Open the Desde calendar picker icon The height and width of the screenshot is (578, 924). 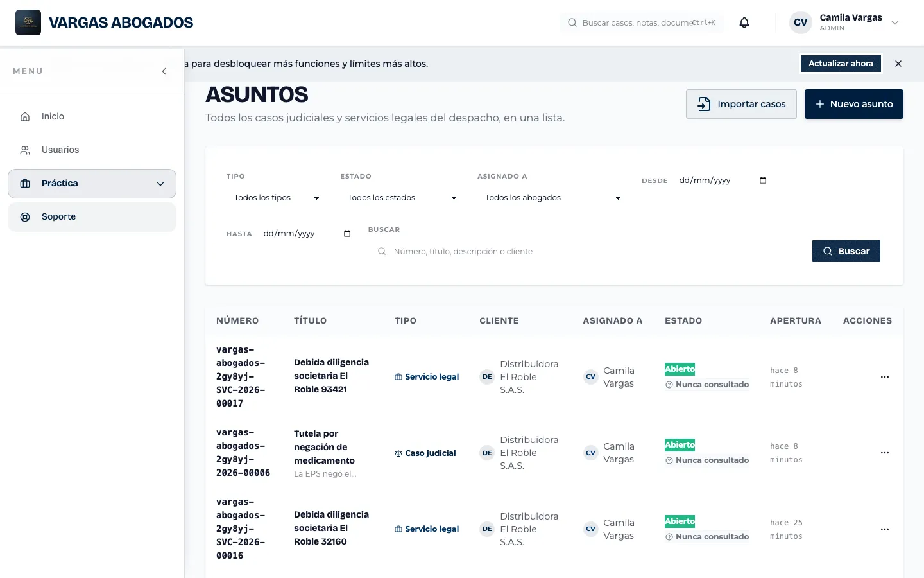coord(763,180)
